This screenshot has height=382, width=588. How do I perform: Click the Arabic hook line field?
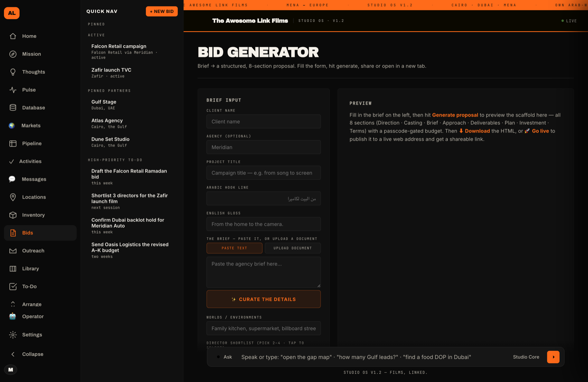pos(263,199)
